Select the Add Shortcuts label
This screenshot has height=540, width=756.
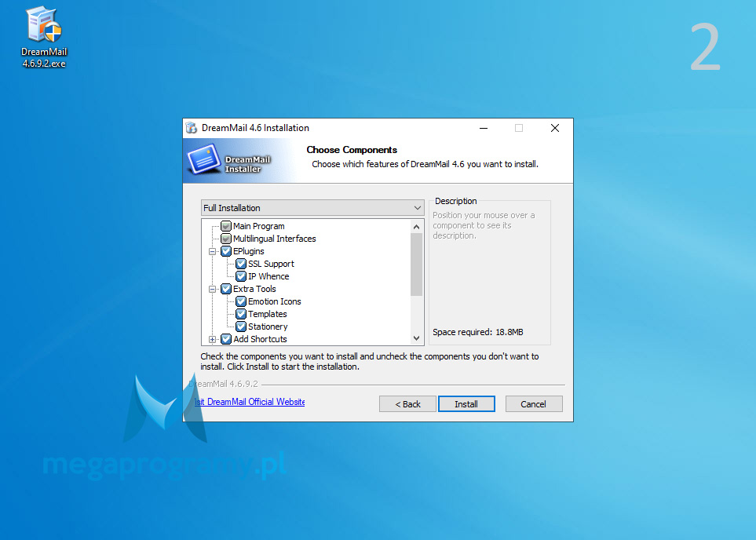[261, 339]
